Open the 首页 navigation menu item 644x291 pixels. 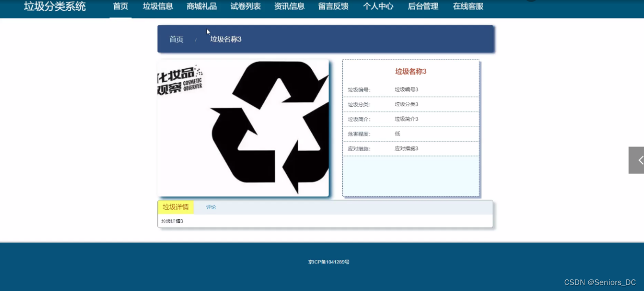coord(120,7)
